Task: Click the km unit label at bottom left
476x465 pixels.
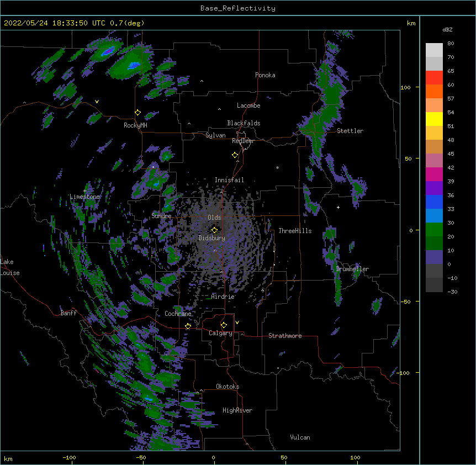Action: [x=8, y=459]
